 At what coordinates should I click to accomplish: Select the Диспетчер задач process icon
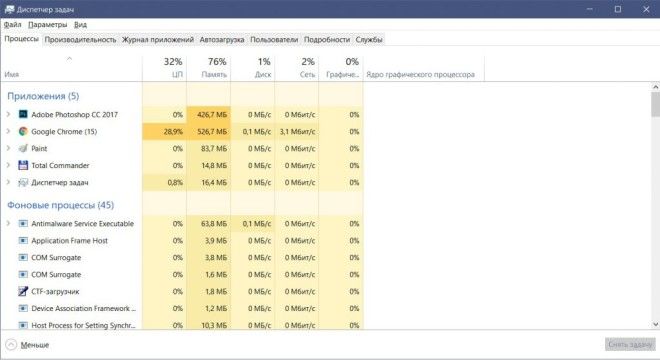pos(23,182)
